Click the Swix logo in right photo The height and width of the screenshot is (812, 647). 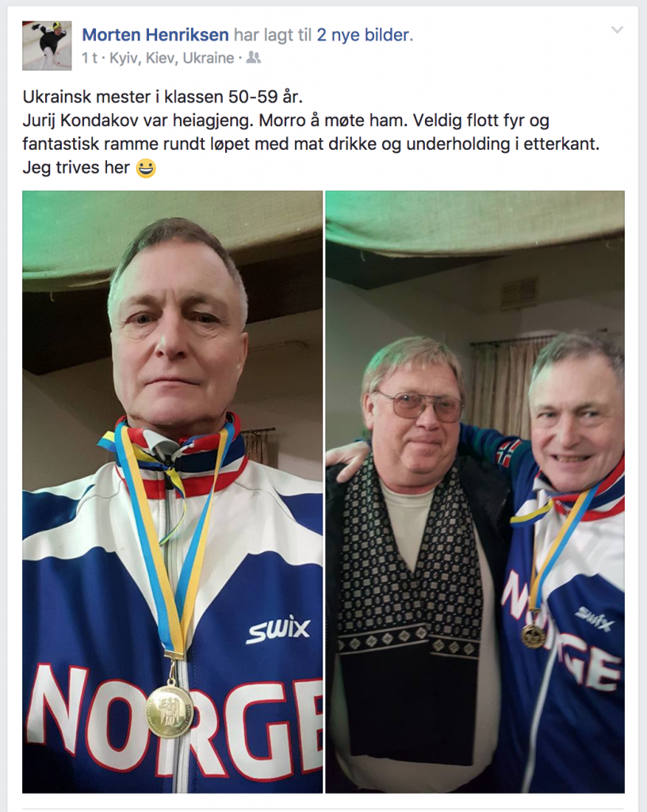tap(595, 617)
